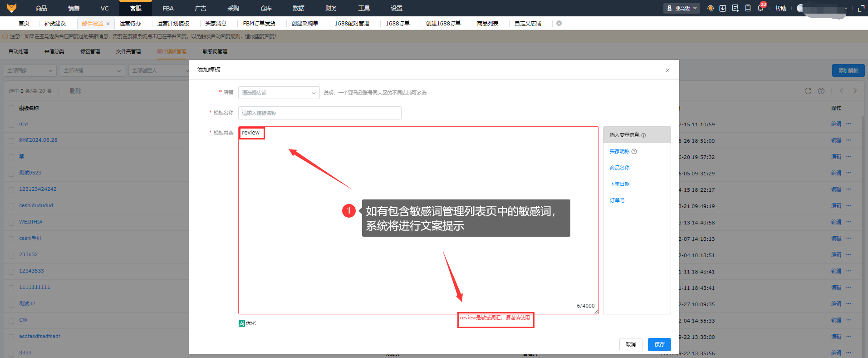Open the customer service headset icon

coord(711,8)
